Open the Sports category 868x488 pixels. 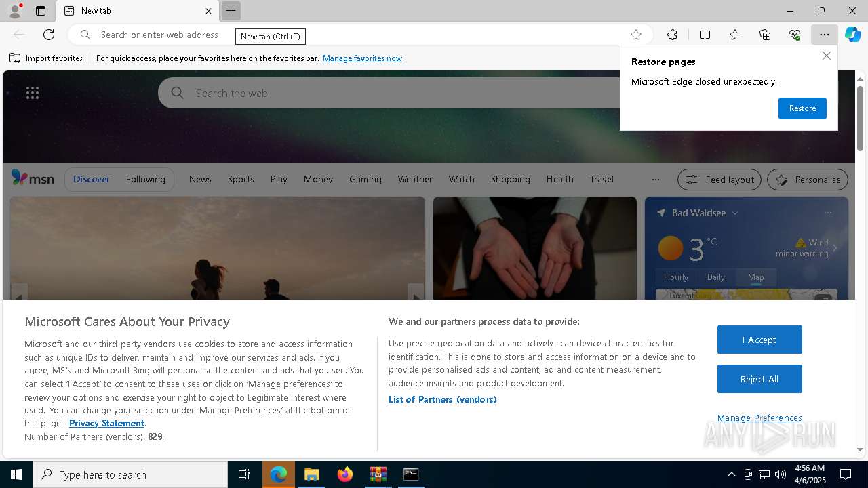[x=241, y=179]
